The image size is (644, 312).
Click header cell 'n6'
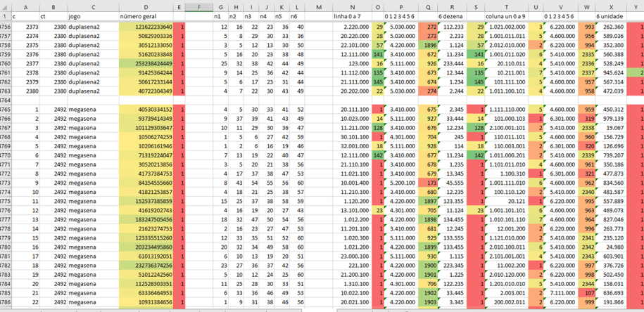pyautogui.click(x=297, y=16)
